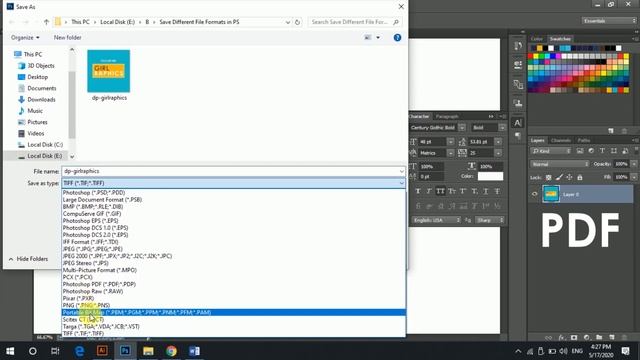The width and height of the screenshot is (640, 360).
Task: Select 3D Objects in the navigation tree
Action: click(41, 66)
